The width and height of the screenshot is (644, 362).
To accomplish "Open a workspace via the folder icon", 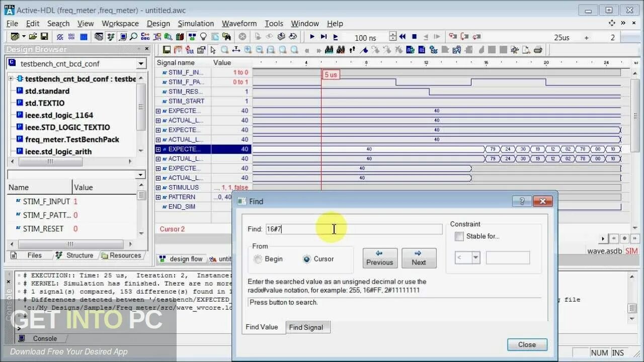I will (x=33, y=37).
